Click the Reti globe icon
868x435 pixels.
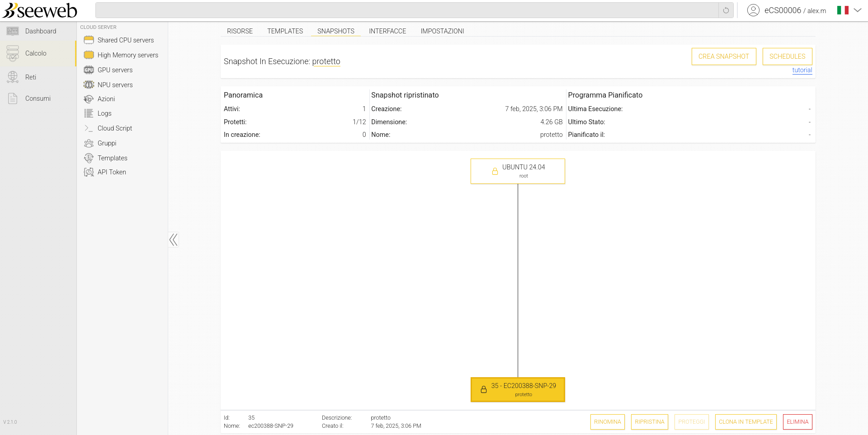(x=13, y=77)
